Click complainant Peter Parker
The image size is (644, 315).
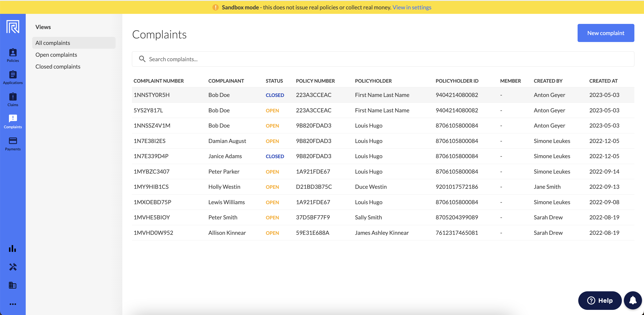tap(224, 171)
